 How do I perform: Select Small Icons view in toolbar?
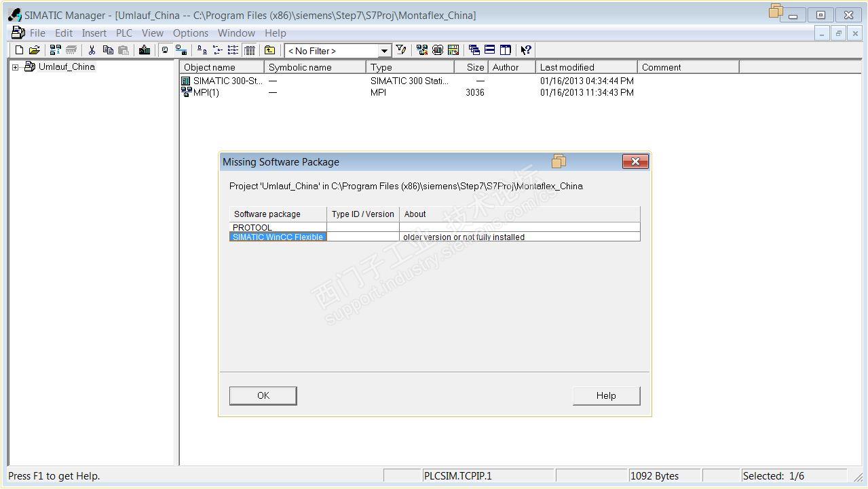[x=217, y=50]
